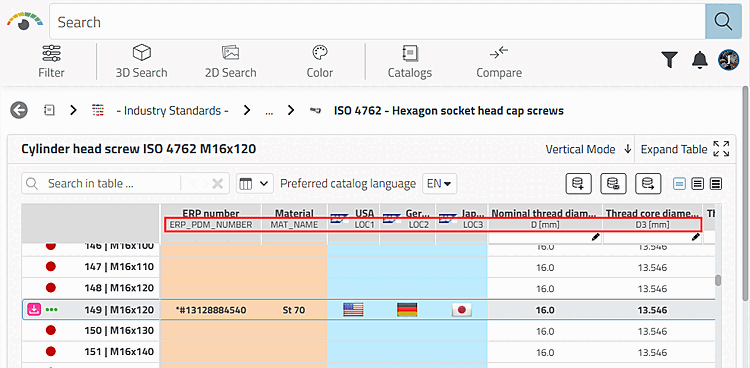Select the dense row density view
This screenshot has width=750, height=368.
716,184
